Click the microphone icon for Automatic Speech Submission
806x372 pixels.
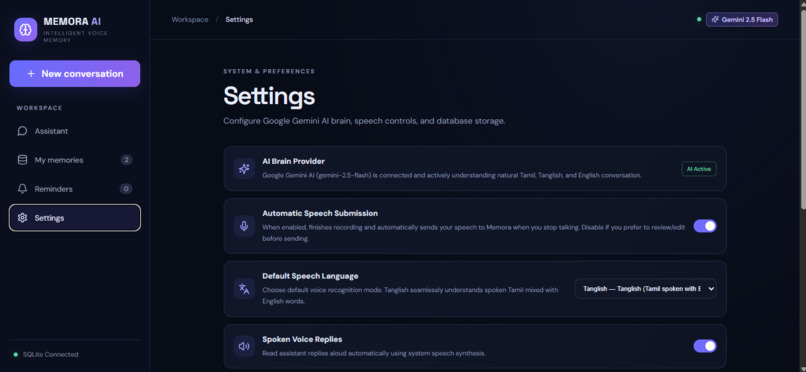[244, 226]
